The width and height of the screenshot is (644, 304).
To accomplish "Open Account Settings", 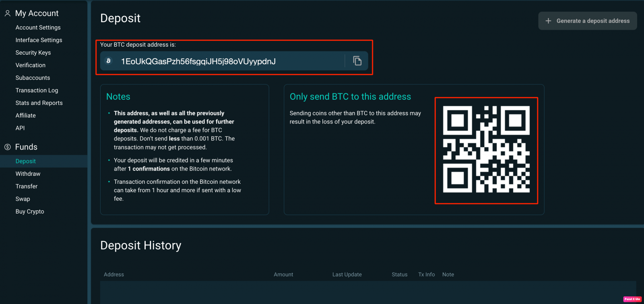I will [38, 27].
